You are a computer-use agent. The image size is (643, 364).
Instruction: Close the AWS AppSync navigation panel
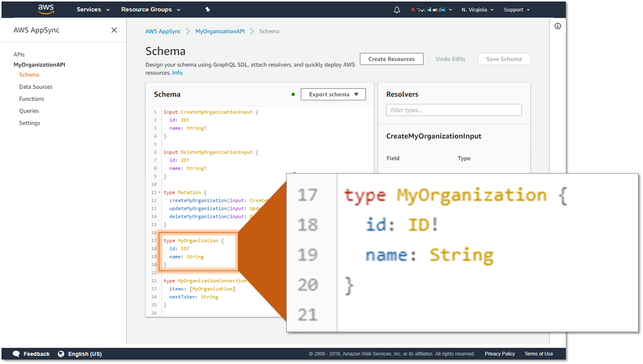114,30
